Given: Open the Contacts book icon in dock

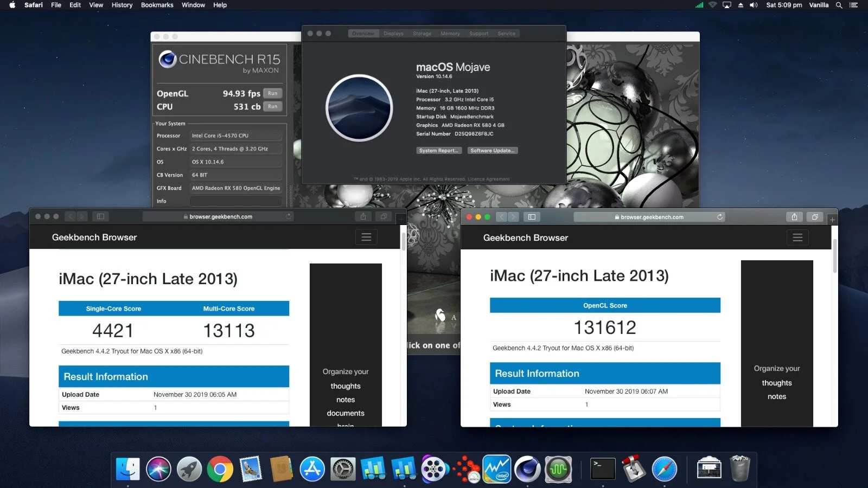Looking at the screenshot, I should tap(282, 469).
